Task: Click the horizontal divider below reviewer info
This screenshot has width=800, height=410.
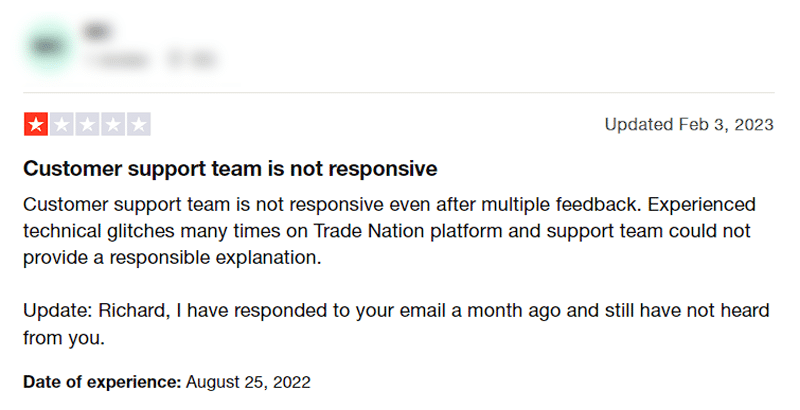Action: [399, 93]
